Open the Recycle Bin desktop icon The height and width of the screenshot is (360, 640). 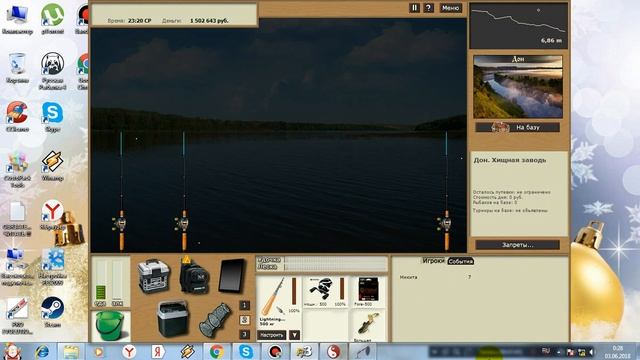(x=17, y=68)
